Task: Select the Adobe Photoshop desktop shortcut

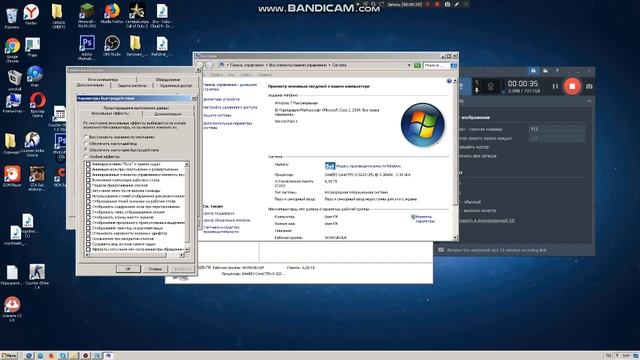Action: tap(87, 47)
